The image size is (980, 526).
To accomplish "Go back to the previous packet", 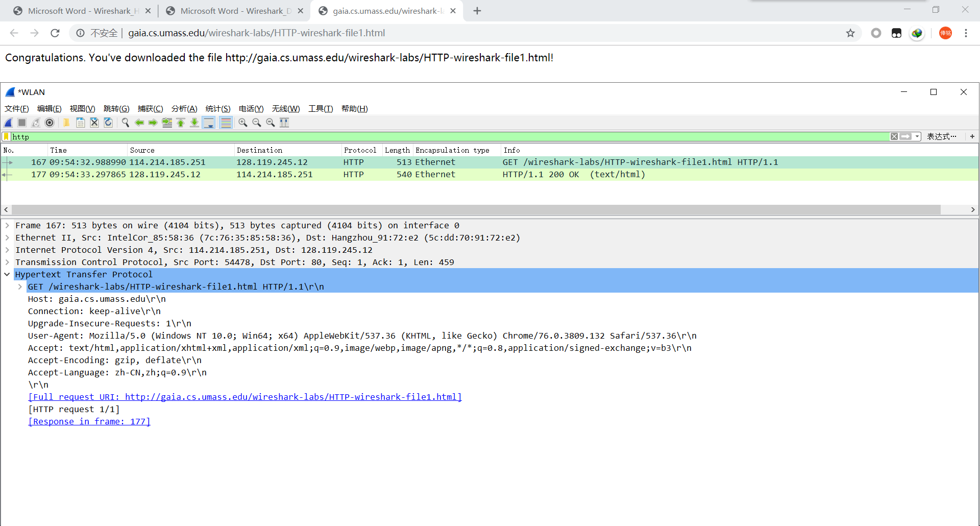I will pyautogui.click(x=139, y=123).
